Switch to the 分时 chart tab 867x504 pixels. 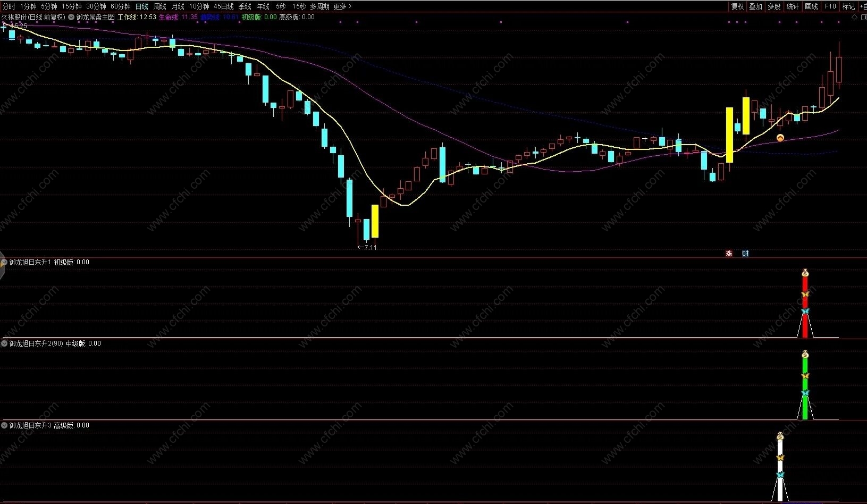point(9,6)
